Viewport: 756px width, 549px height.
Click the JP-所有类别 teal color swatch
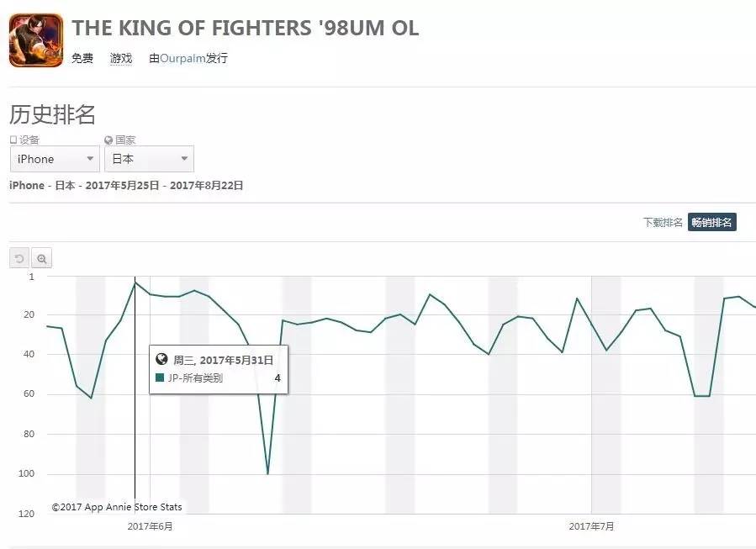click(160, 377)
